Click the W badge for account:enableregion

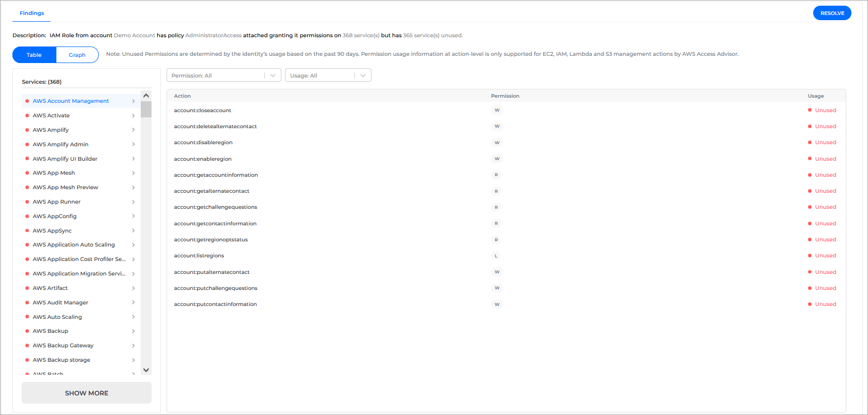pos(497,159)
